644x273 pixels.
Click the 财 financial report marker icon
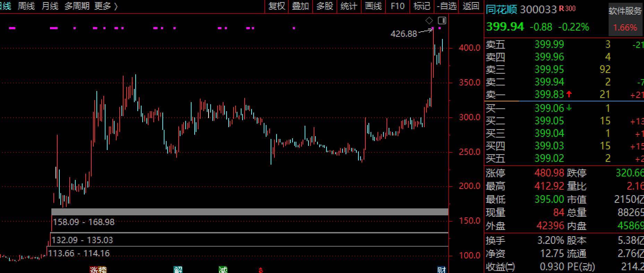coord(441,270)
